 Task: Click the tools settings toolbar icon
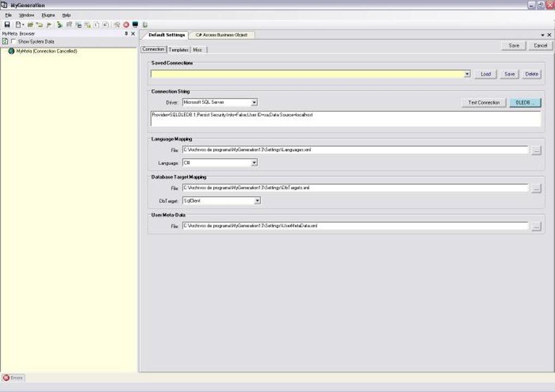pyautogui.click(x=117, y=24)
